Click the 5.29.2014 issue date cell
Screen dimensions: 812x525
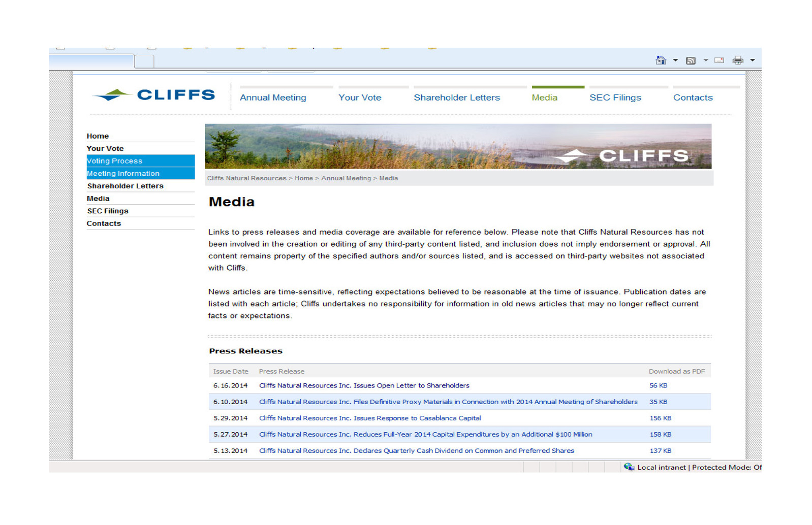coord(230,418)
